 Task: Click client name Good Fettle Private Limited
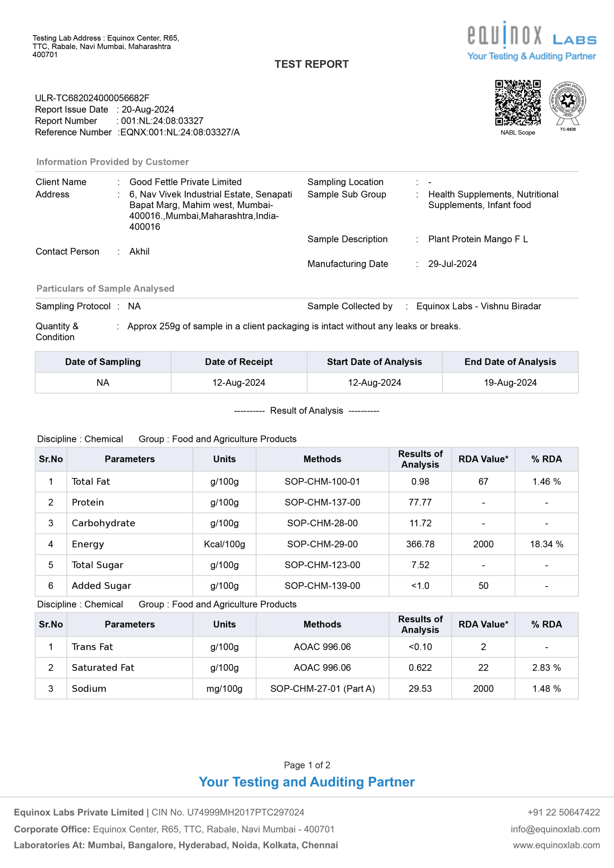point(185,182)
